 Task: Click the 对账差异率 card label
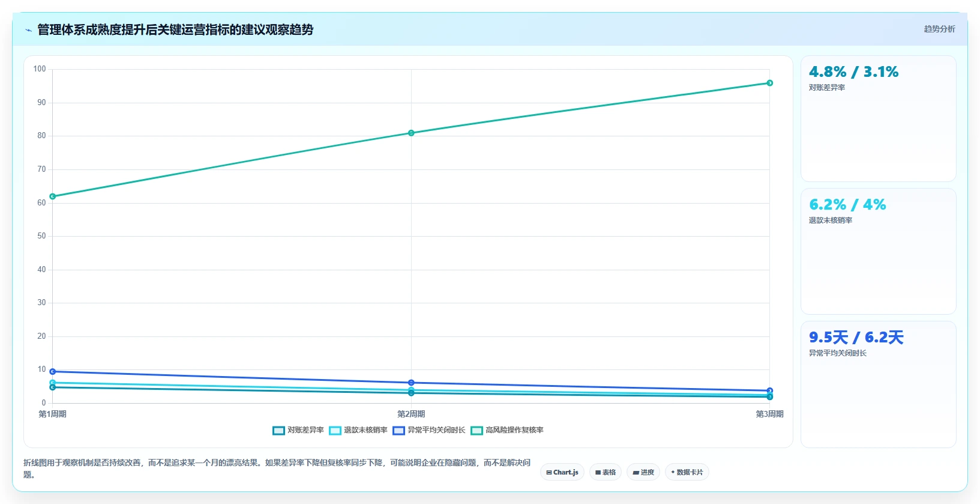click(827, 88)
